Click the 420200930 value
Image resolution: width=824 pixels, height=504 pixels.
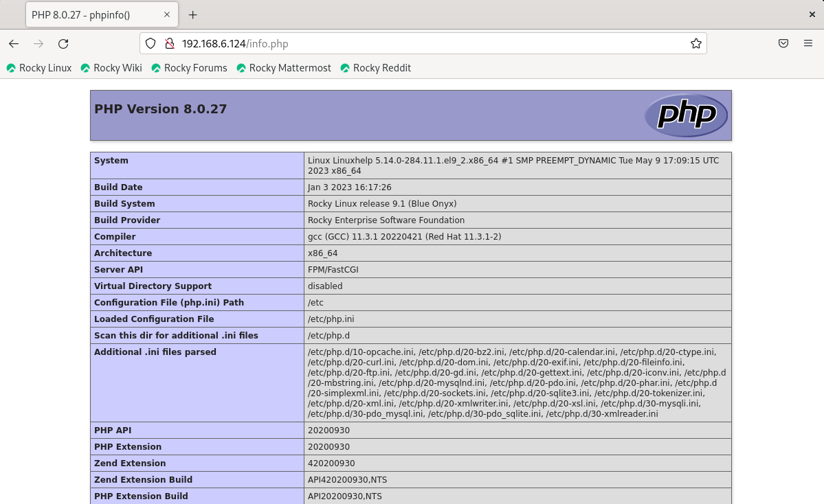pos(331,463)
